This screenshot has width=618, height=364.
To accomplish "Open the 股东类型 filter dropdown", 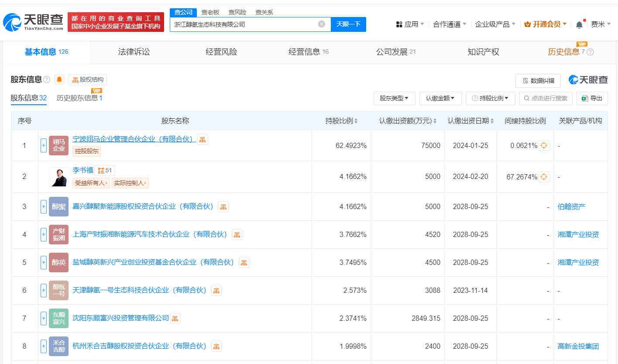I will 394,98.
